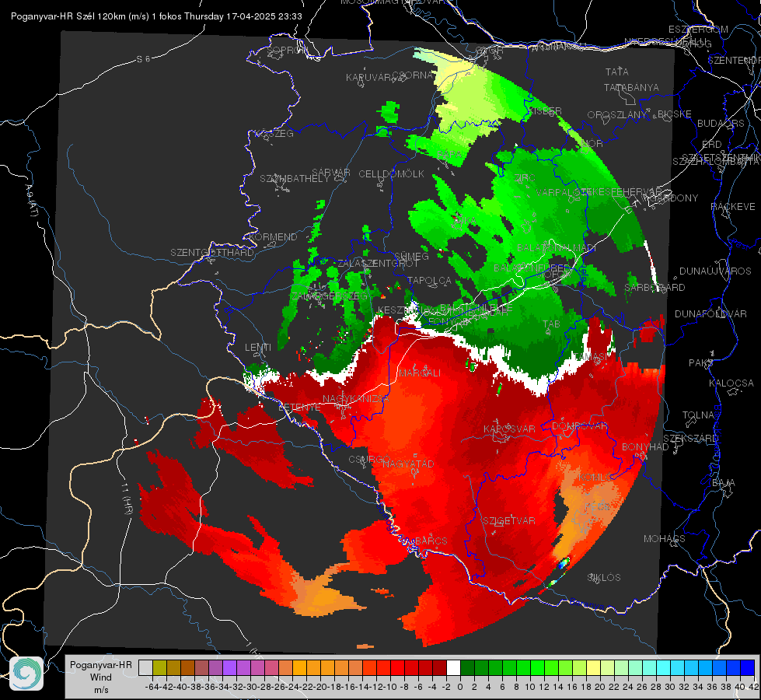The image size is (761, 700).
Task: Click the SZEKSZÁRD city label
Action: coord(690,439)
